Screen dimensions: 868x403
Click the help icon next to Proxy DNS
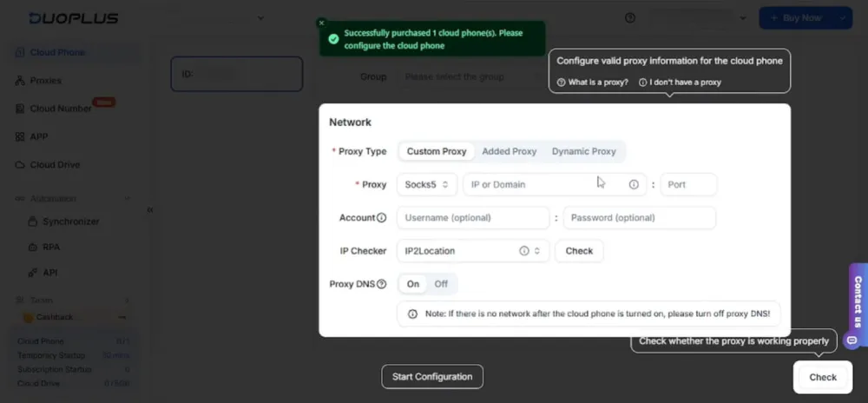point(381,284)
